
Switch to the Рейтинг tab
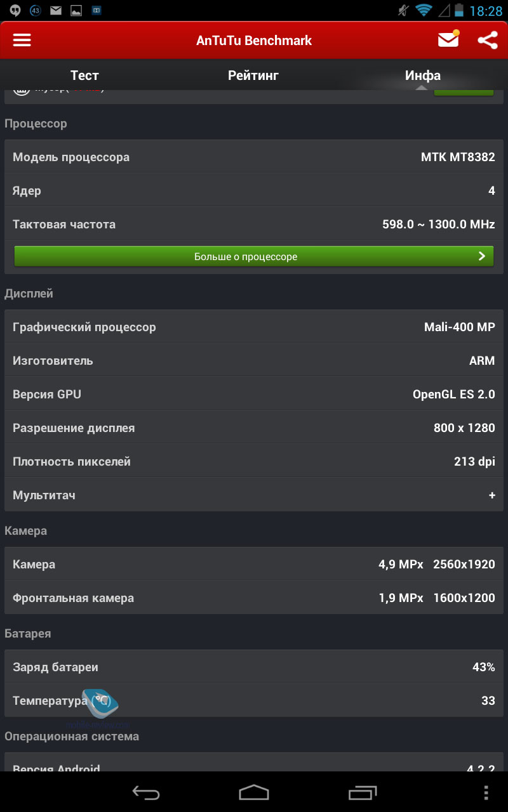point(253,75)
